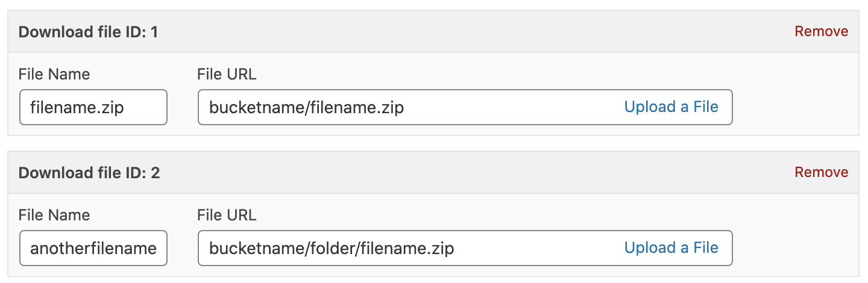868x283 pixels.
Task: Remove download file ID 1
Action: coord(821,31)
